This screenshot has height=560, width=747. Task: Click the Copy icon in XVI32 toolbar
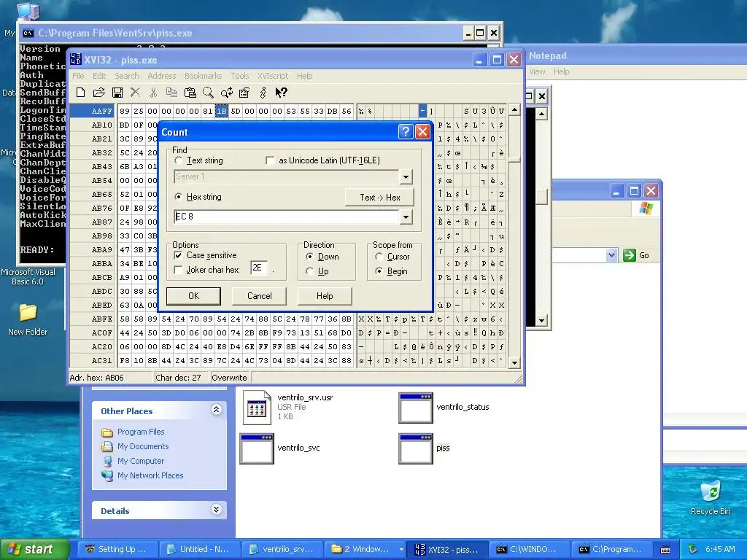(171, 93)
